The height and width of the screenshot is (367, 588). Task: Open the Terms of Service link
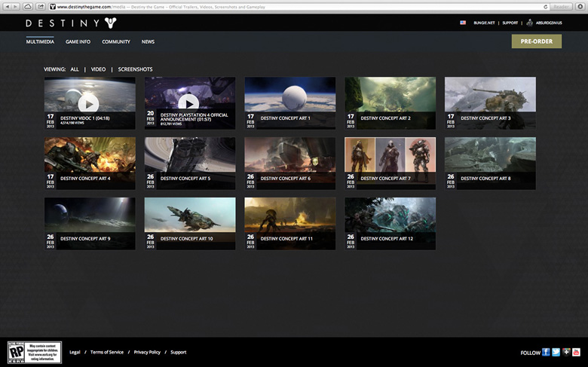(107, 352)
